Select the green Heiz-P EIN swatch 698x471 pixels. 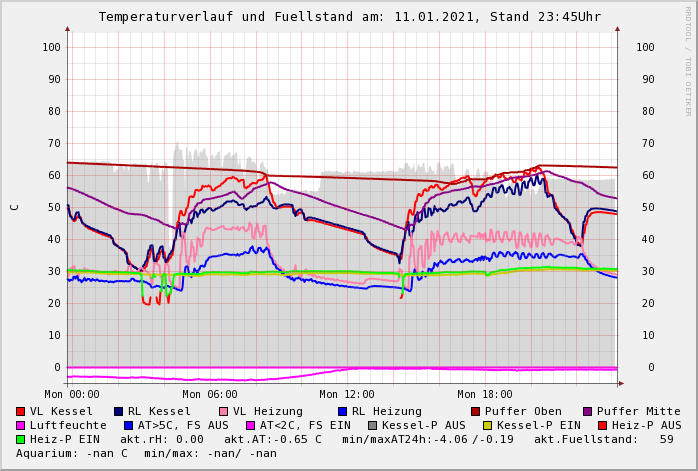pyautogui.click(x=21, y=439)
